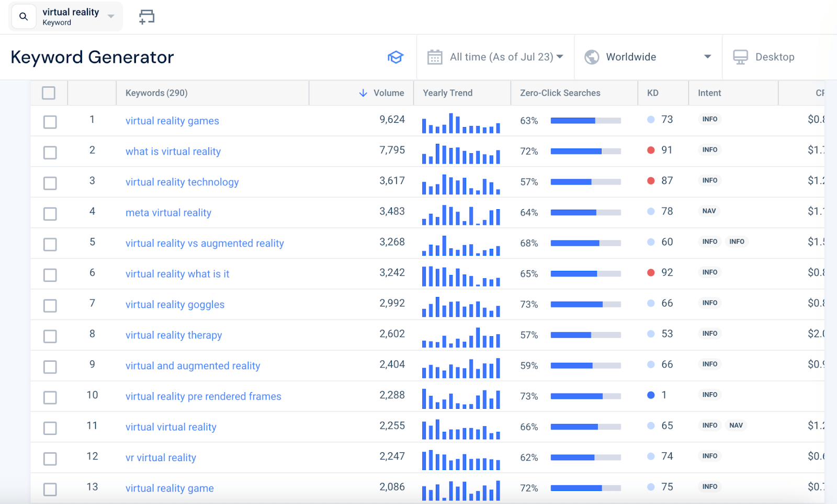Tick checkbox for virtual reality pre rendered frames
The image size is (837, 504).
[x=50, y=397]
